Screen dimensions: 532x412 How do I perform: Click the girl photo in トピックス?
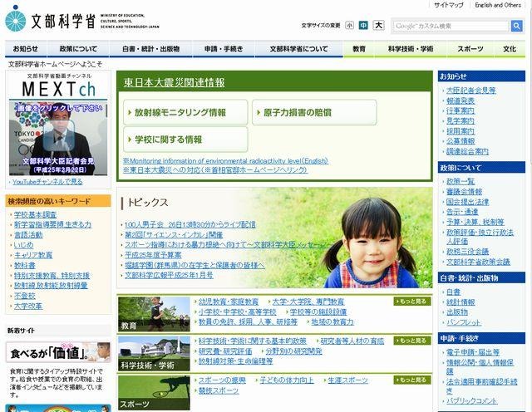[x=370, y=243]
